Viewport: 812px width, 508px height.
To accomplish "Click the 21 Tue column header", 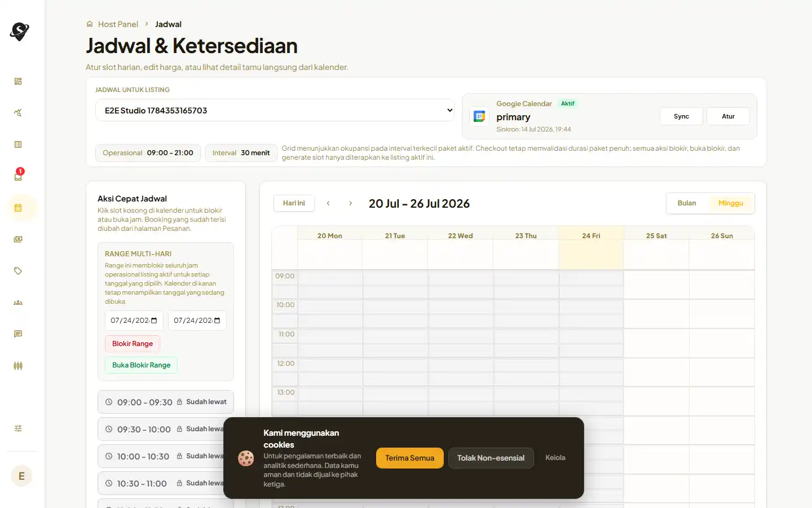I will [x=395, y=235].
